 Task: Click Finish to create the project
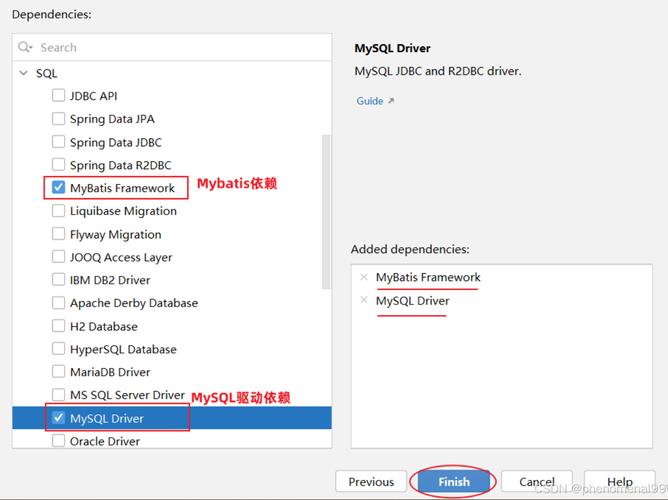(x=454, y=481)
